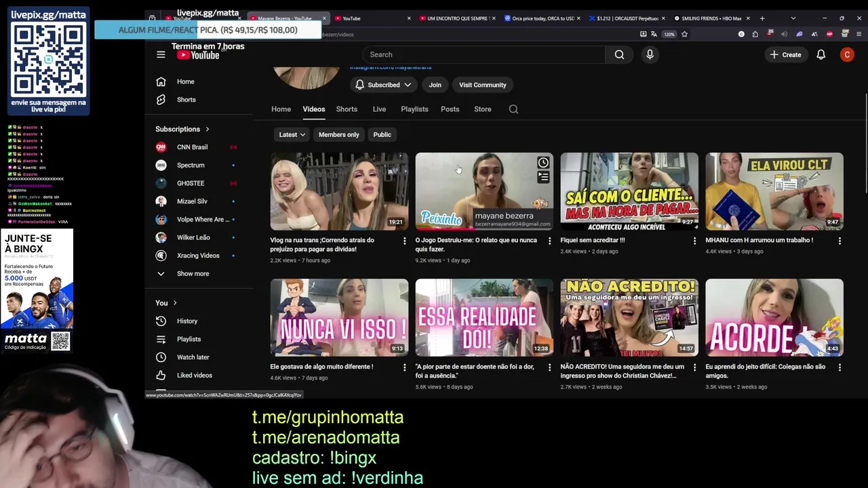Start voice search with microphone icon

pyautogui.click(x=650, y=55)
